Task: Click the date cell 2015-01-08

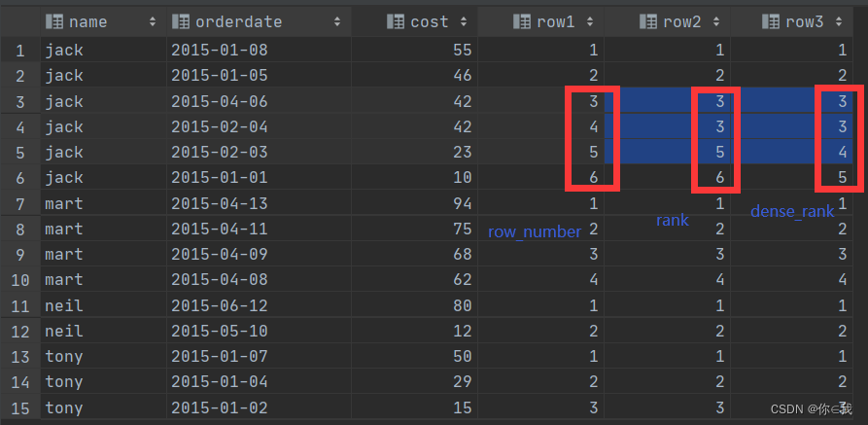Action: coord(259,50)
